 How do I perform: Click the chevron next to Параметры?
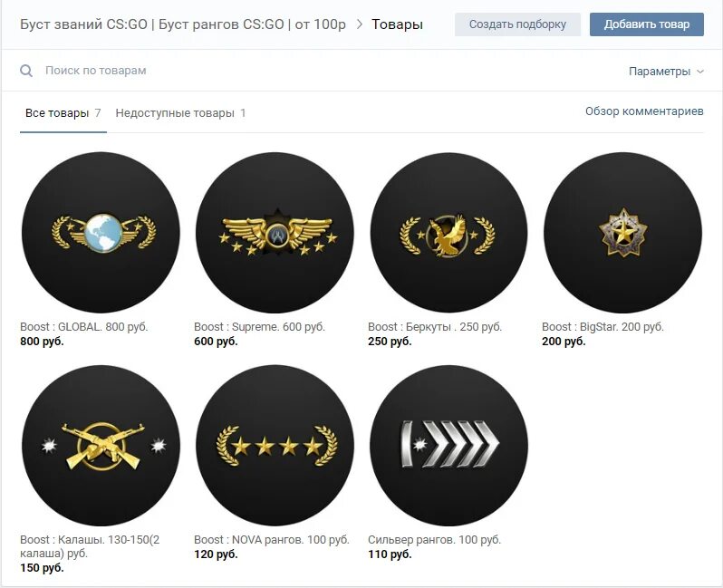click(700, 72)
